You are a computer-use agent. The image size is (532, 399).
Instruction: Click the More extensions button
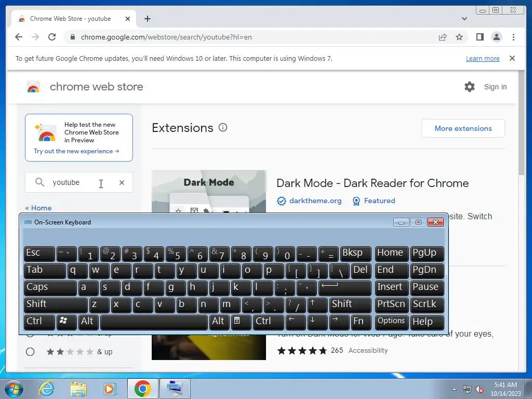pos(463,128)
